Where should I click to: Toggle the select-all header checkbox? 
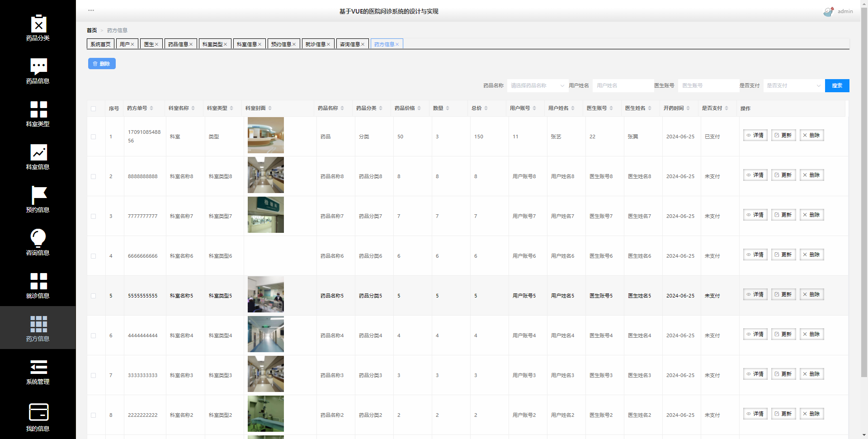click(94, 109)
